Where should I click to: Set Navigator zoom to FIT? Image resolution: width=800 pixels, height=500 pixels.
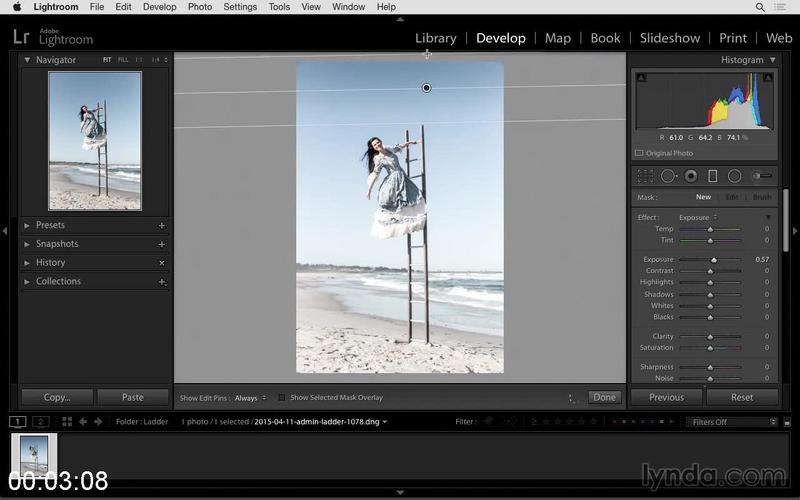click(x=107, y=60)
